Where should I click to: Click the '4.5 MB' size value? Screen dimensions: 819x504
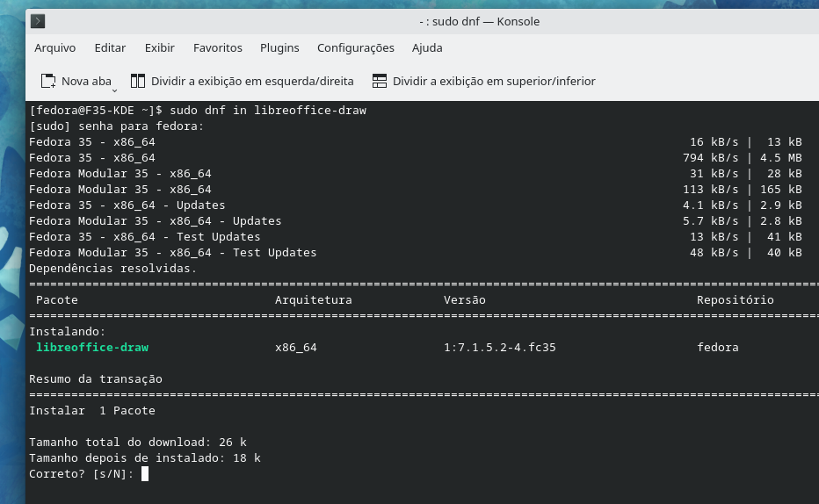(x=781, y=157)
